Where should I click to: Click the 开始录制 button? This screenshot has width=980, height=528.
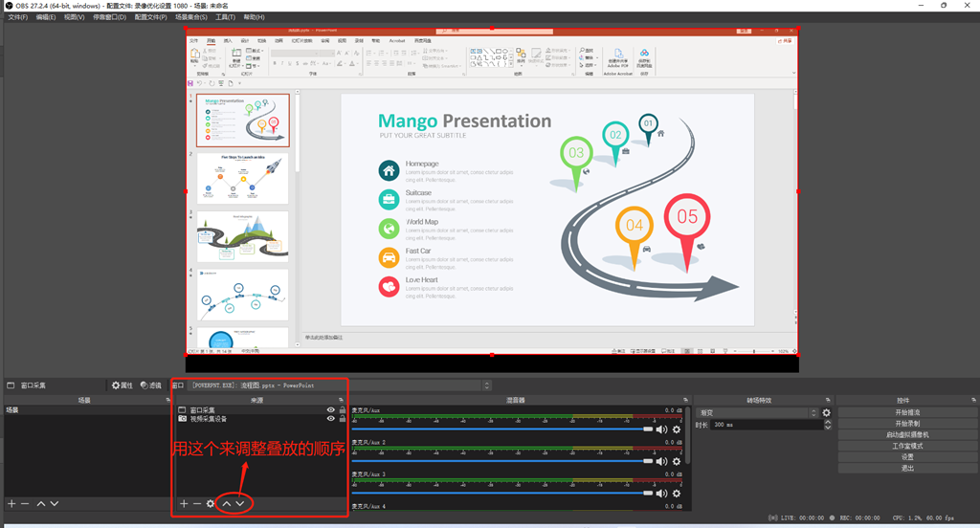(906, 423)
